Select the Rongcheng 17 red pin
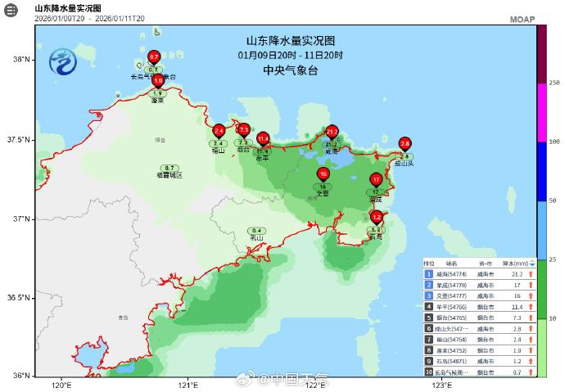 pyautogui.click(x=376, y=179)
